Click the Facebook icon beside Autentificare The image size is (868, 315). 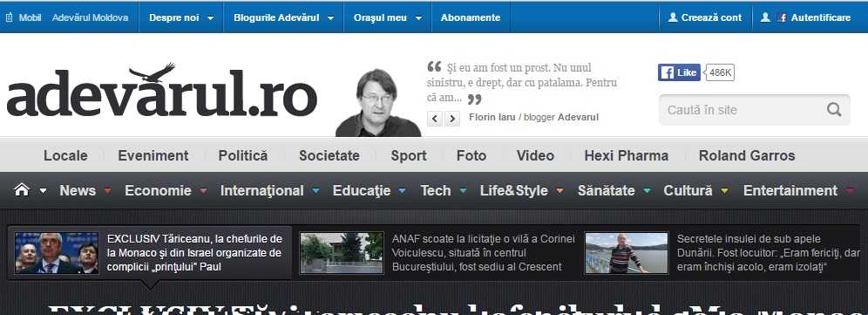tap(783, 17)
